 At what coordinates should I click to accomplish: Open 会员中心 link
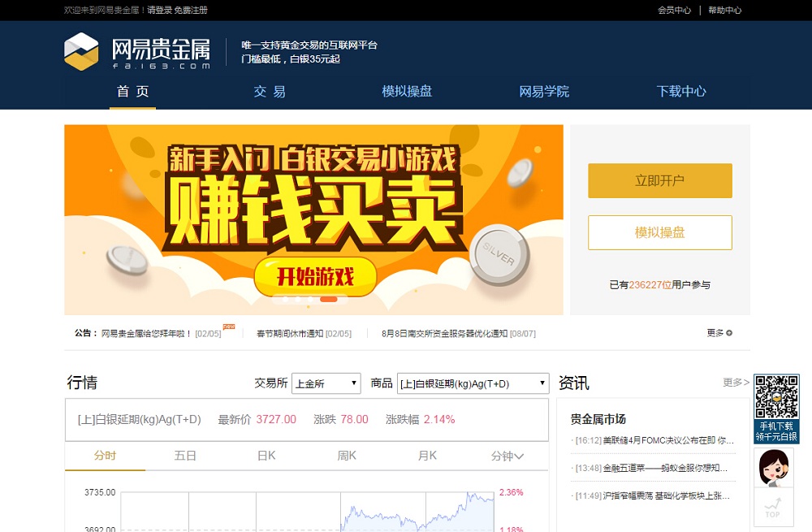click(674, 11)
